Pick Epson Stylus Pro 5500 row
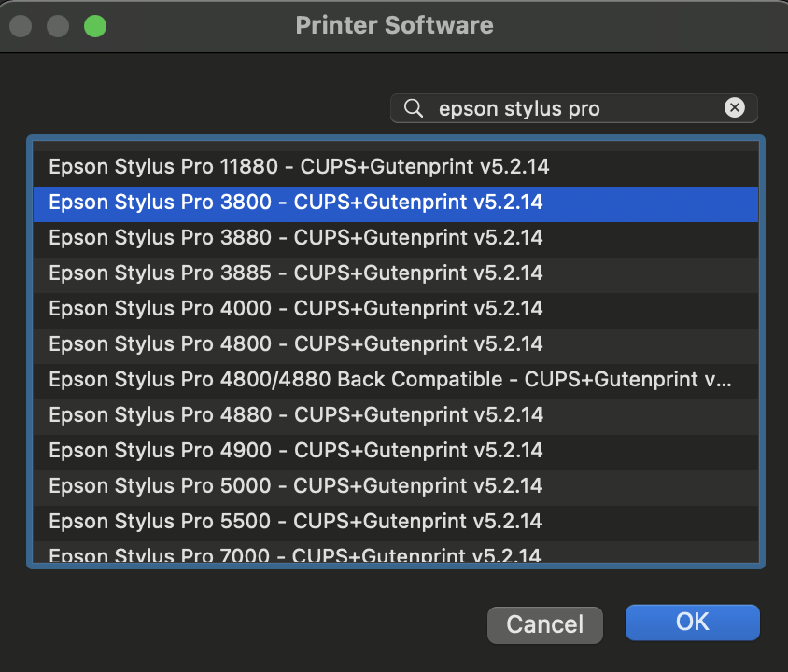Image resolution: width=788 pixels, height=672 pixels. [x=396, y=522]
